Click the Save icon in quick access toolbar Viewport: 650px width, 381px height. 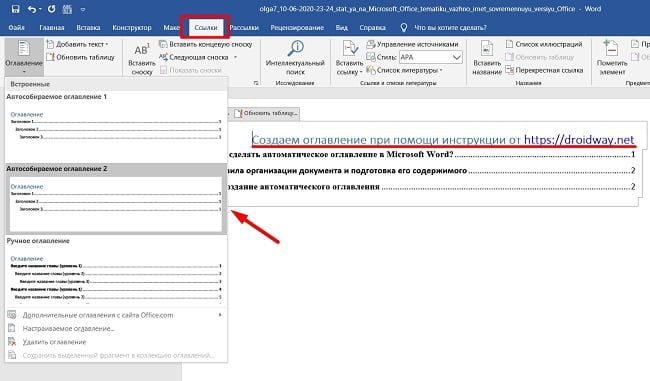15,9
